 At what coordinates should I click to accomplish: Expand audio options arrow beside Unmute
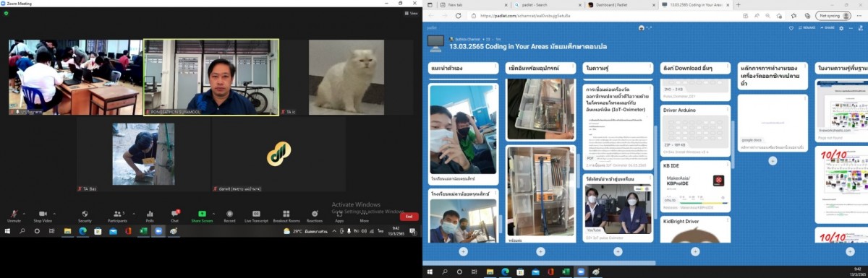point(25,213)
